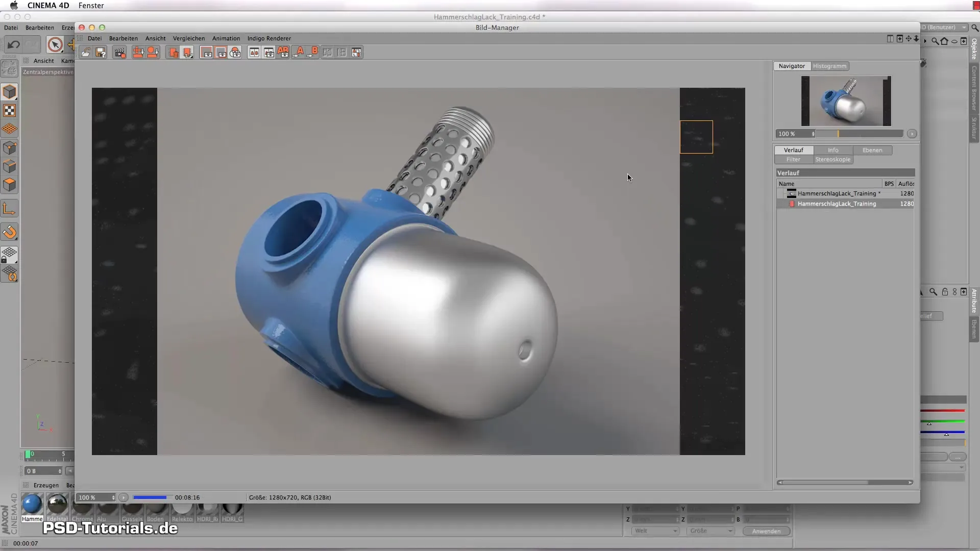The image size is (980, 551).
Task: Switch to the Navigator tab
Action: click(x=792, y=66)
